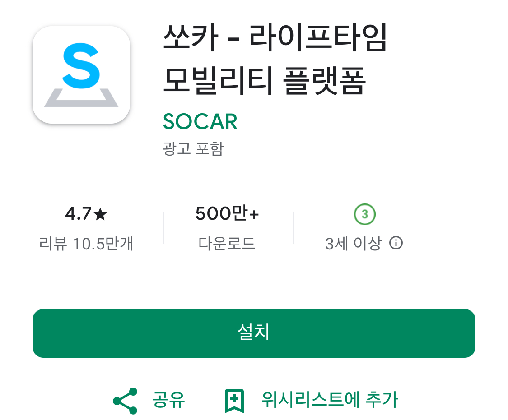The height and width of the screenshot is (420, 508).
Task: Click the wishlist bookmark icon
Action: click(x=234, y=401)
